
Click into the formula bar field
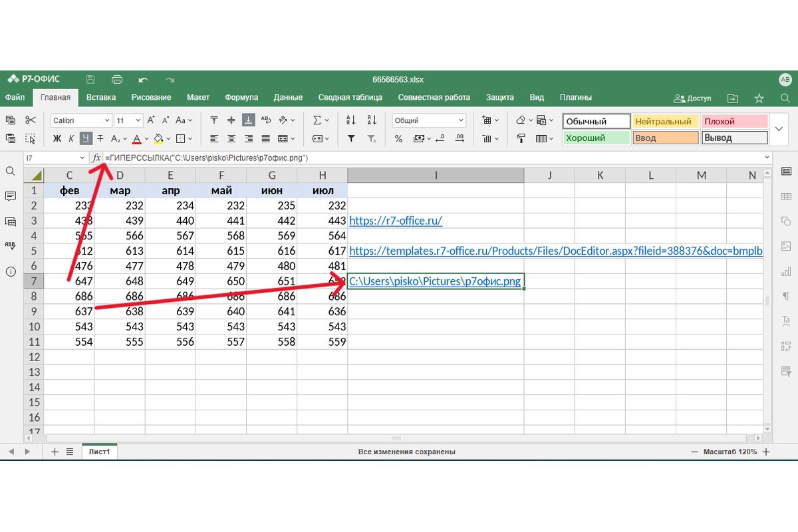[x=432, y=158]
